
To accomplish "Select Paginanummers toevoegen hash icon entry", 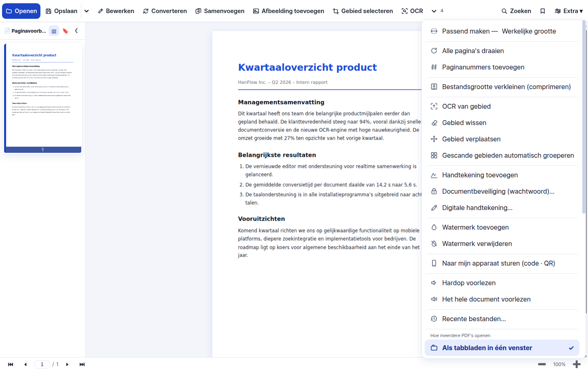I will click(x=502, y=67).
